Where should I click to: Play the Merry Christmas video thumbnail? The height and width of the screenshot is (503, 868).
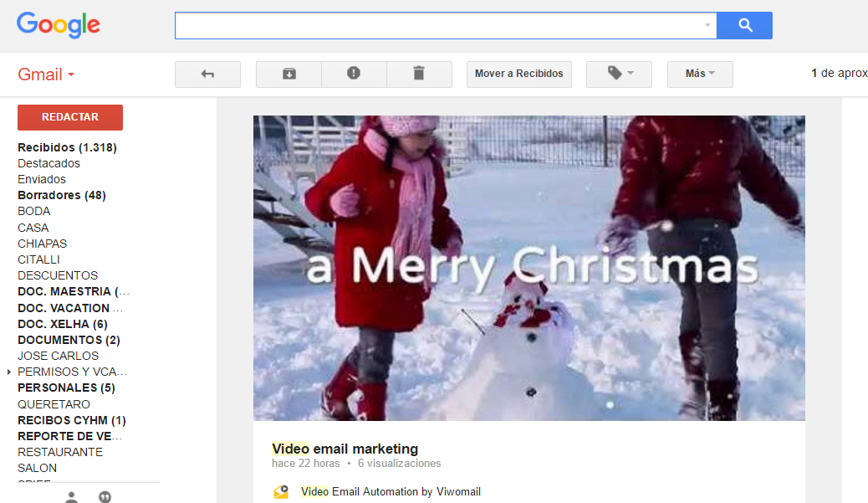[x=529, y=268]
